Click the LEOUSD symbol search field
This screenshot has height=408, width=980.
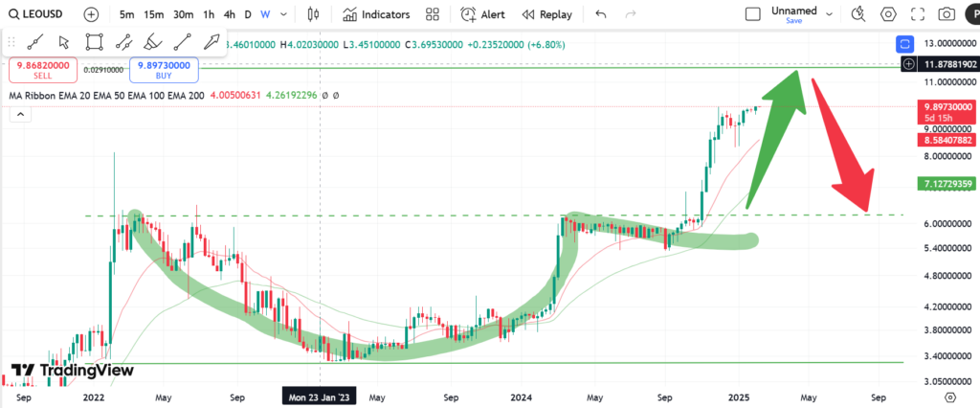(38, 14)
